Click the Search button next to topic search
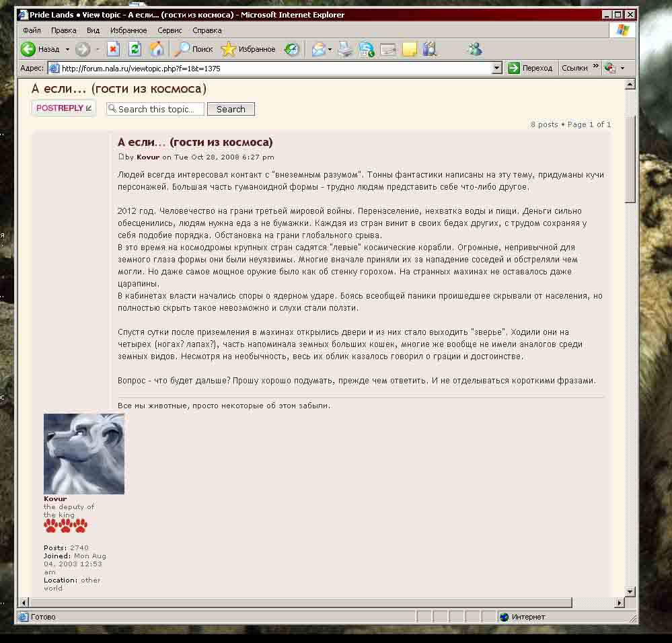The height and width of the screenshot is (643, 672). 231,109
